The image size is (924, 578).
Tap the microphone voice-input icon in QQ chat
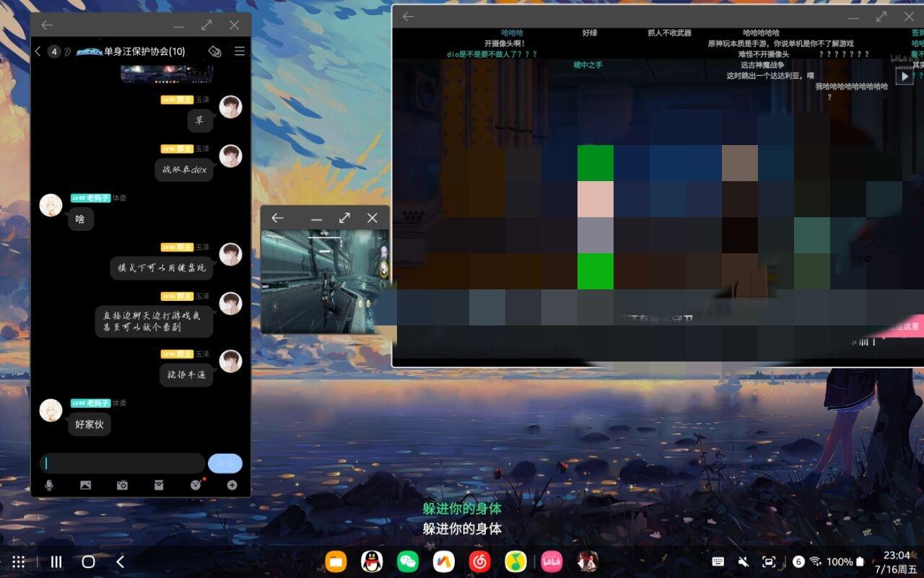49,485
